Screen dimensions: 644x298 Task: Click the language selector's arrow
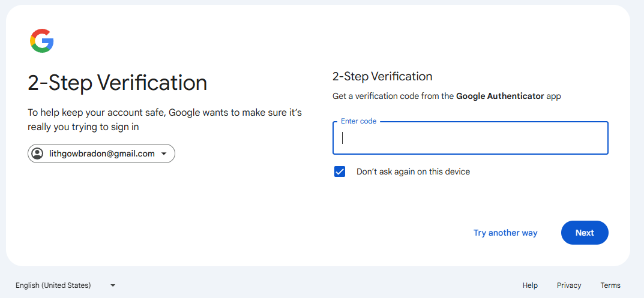coord(113,285)
